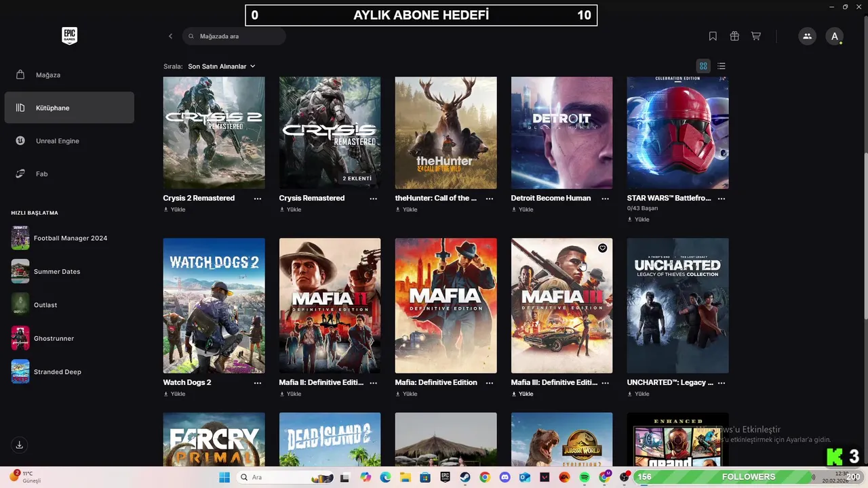Open the friends list icon
This screenshot has height=488, width=868.
click(807, 36)
